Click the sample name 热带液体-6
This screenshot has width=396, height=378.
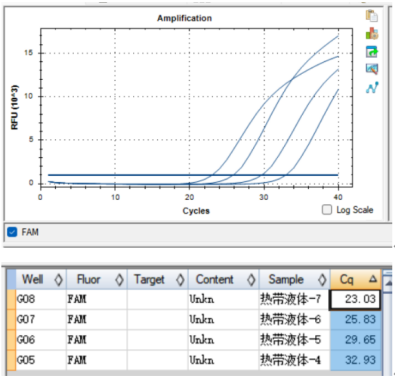[290, 320]
